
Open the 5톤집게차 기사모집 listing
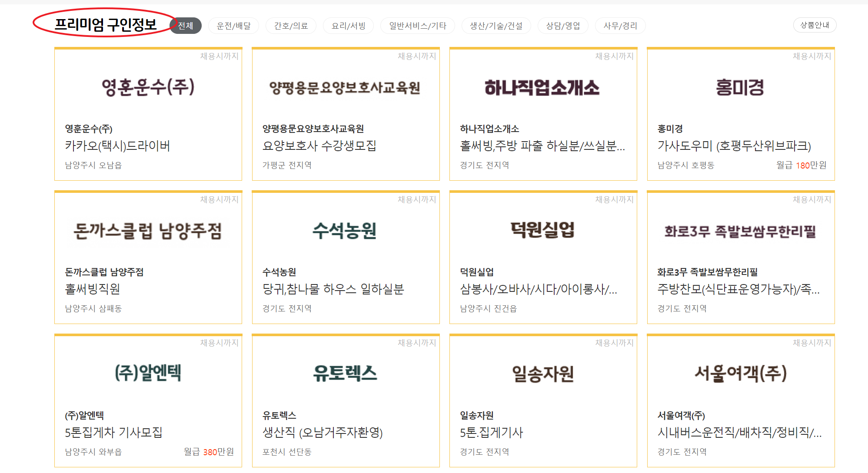click(113, 432)
